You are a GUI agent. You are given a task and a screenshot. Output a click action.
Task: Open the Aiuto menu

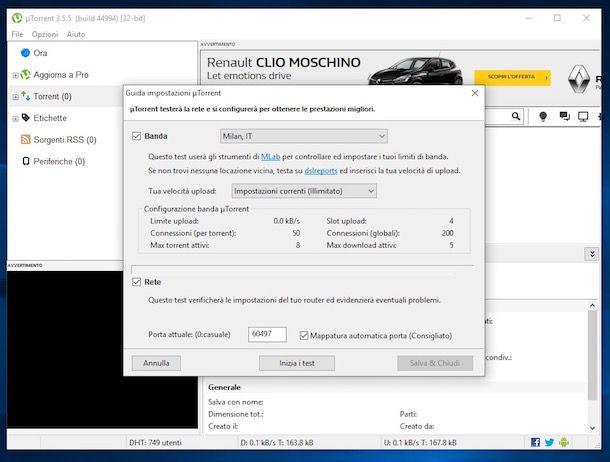[x=75, y=34]
